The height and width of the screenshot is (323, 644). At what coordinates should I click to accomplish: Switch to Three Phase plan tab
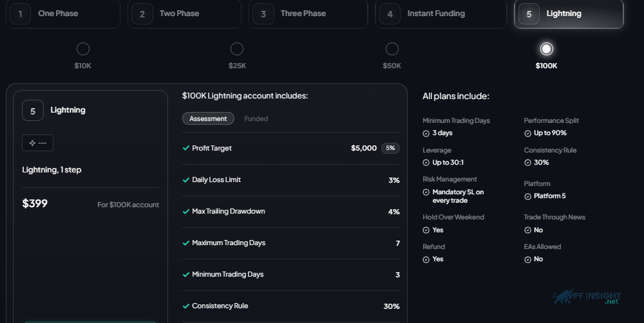(x=308, y=14)
